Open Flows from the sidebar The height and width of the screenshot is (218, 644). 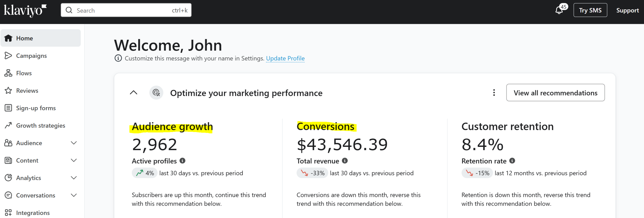24,73
